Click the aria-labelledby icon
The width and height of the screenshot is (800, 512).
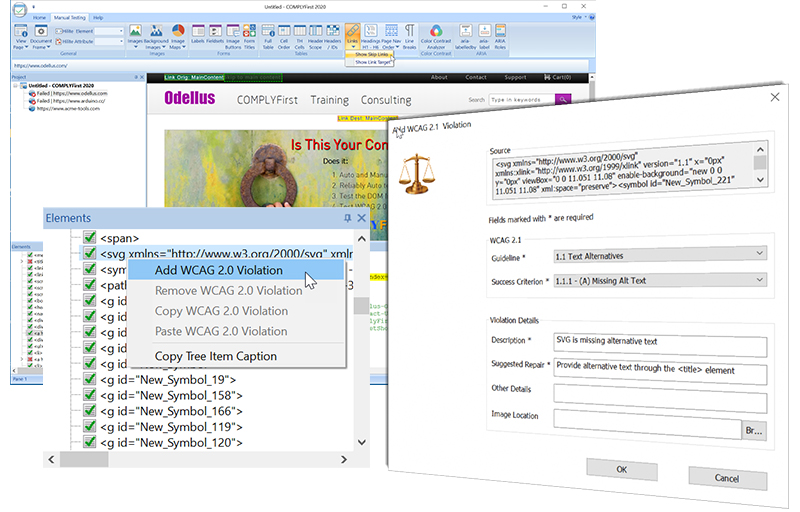pyautogui.click(x=465, y=36)
